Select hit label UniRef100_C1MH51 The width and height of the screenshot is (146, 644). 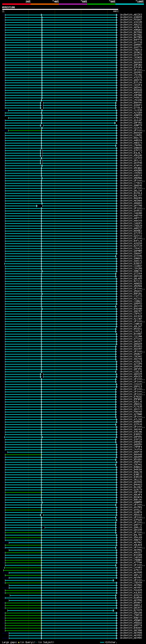tap(131, 135)
